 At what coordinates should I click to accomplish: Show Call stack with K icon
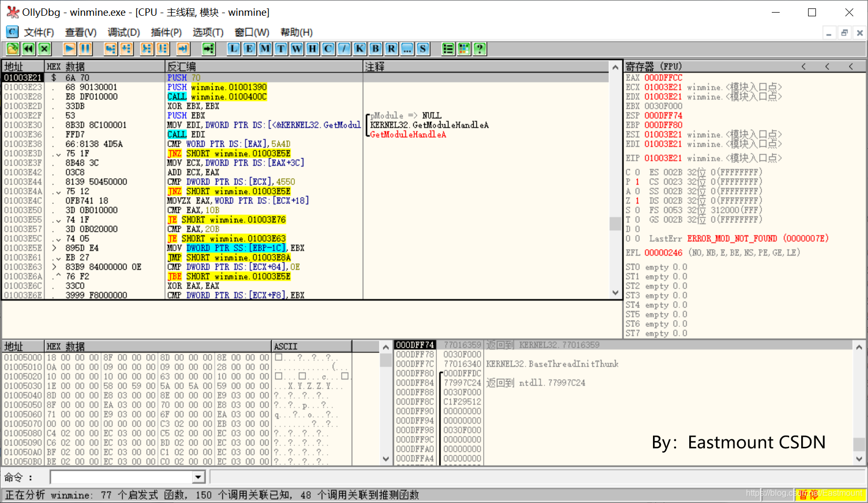(360, 49)
